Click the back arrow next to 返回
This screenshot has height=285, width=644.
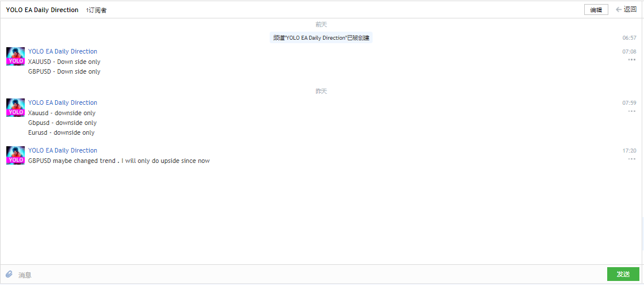tap(619, 9)
